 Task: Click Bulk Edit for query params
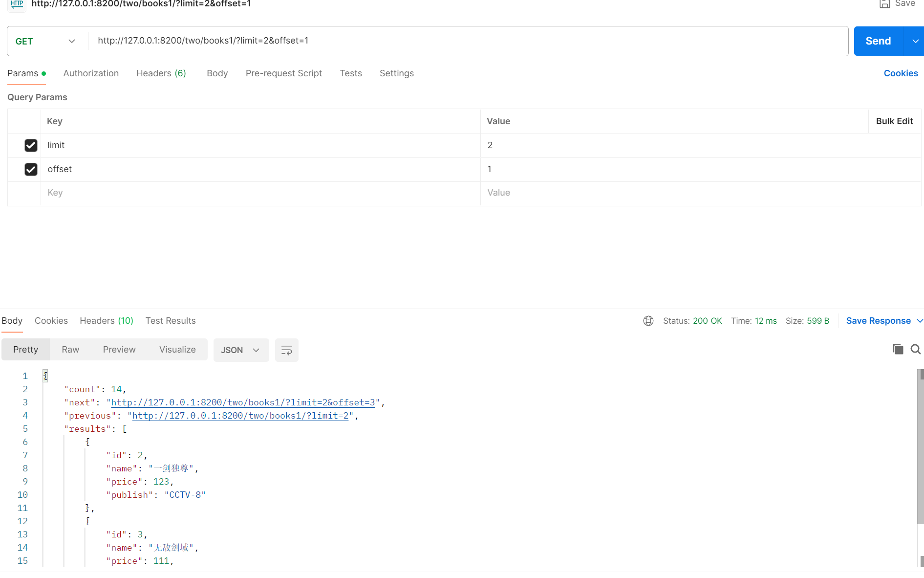click(894, 121)
